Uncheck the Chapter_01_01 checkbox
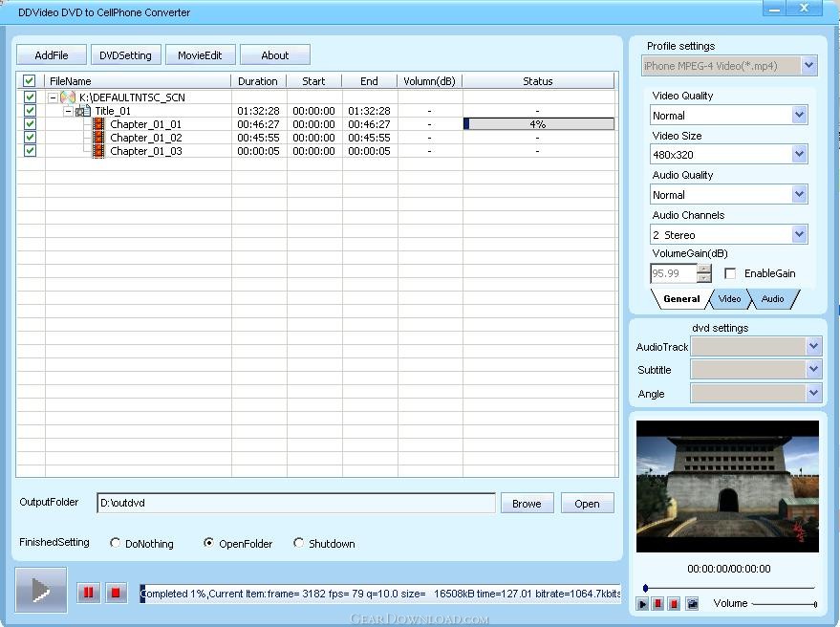The width and height of the screenshot is (840, 627). [x=30, y=124]
